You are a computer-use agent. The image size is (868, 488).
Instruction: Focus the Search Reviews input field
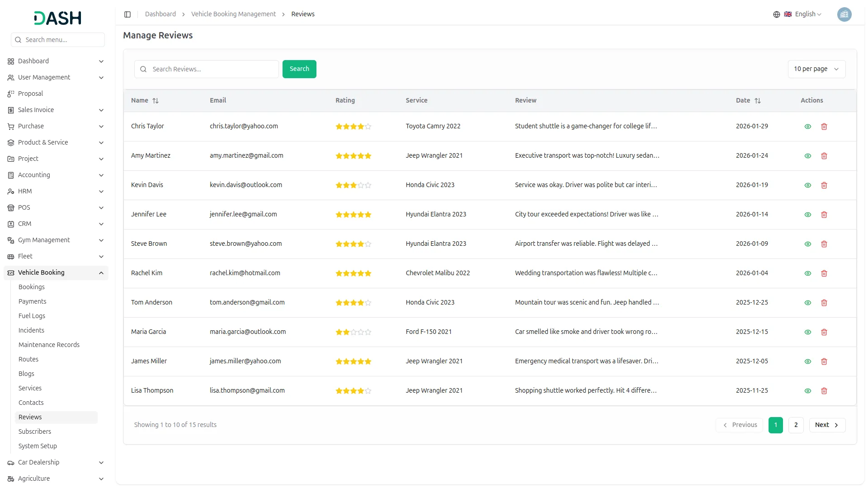tap(212, 69)
